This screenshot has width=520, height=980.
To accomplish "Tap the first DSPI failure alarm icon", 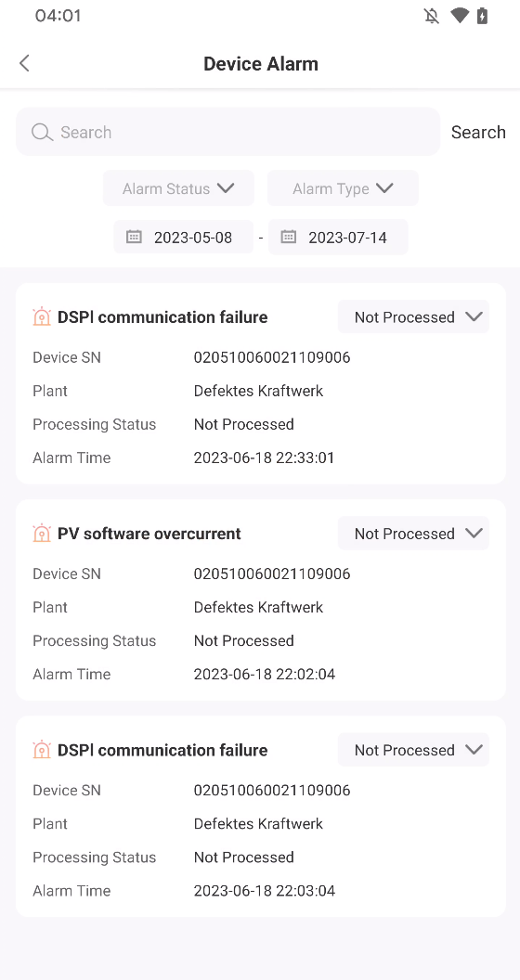I will [41, 316].
